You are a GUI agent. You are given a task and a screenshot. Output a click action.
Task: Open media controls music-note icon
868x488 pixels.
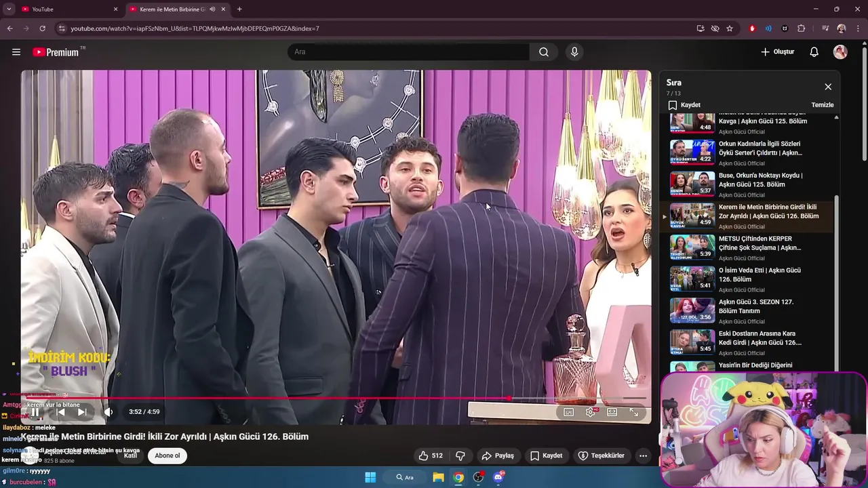point(825,28)
